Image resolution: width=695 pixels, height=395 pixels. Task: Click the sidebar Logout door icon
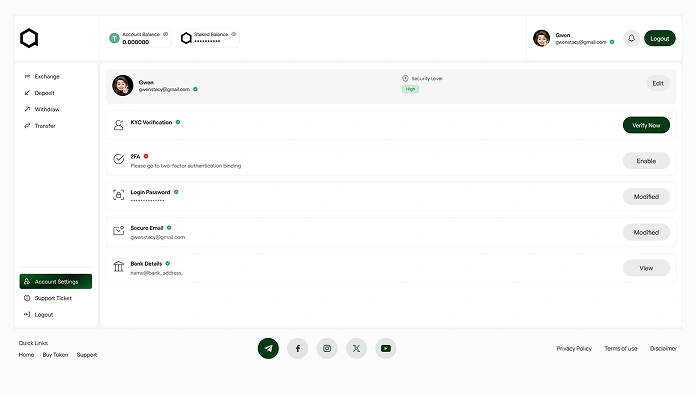coord(27,314)
